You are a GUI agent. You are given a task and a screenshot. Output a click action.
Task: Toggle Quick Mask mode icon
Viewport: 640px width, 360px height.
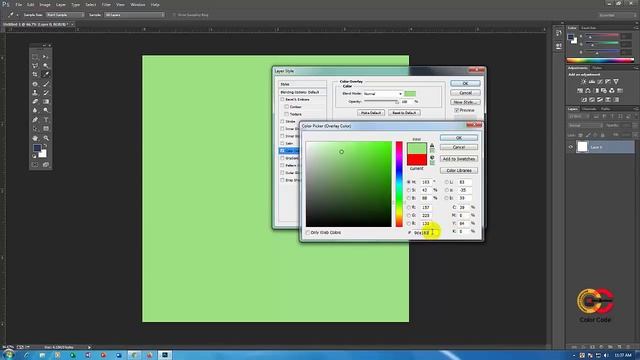pyautogui.click(x=35, y=164)
